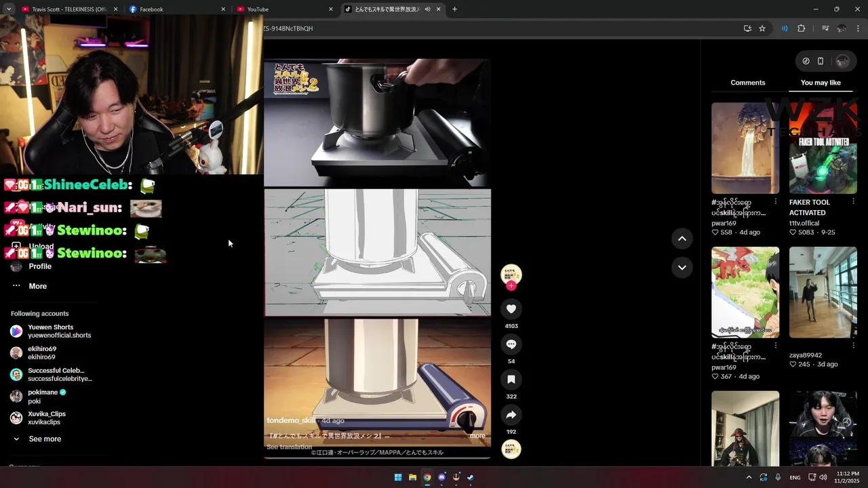Open Discord from the taskbar
The image size is (868, 488).
(442, 477)
